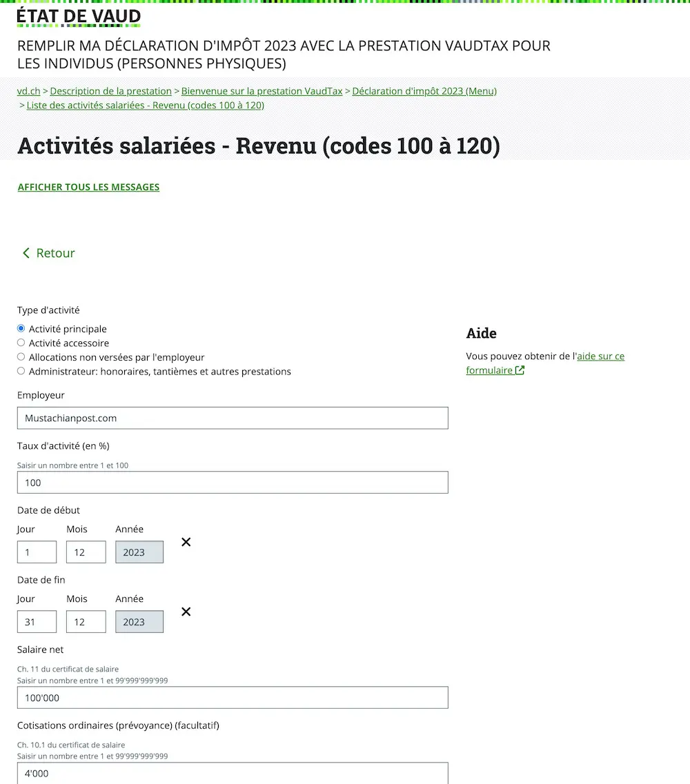The width and height of the screenshot is (690, 784).
Task: Click the Taux d'activité (en %) label
Action: pos(63,445)
